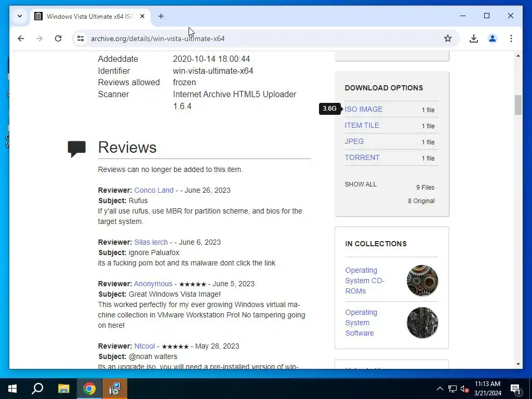This screenshot has width=532, height=399.
Task: Open a new tab with plus button
Action: tap(161, 16)
